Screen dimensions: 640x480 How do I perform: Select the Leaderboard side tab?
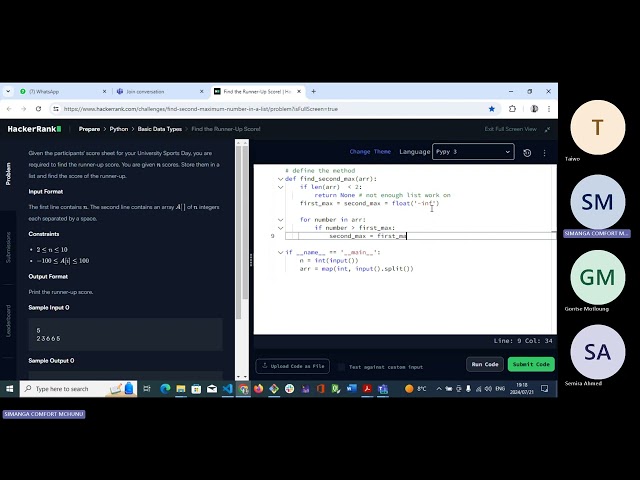[8, 321]
